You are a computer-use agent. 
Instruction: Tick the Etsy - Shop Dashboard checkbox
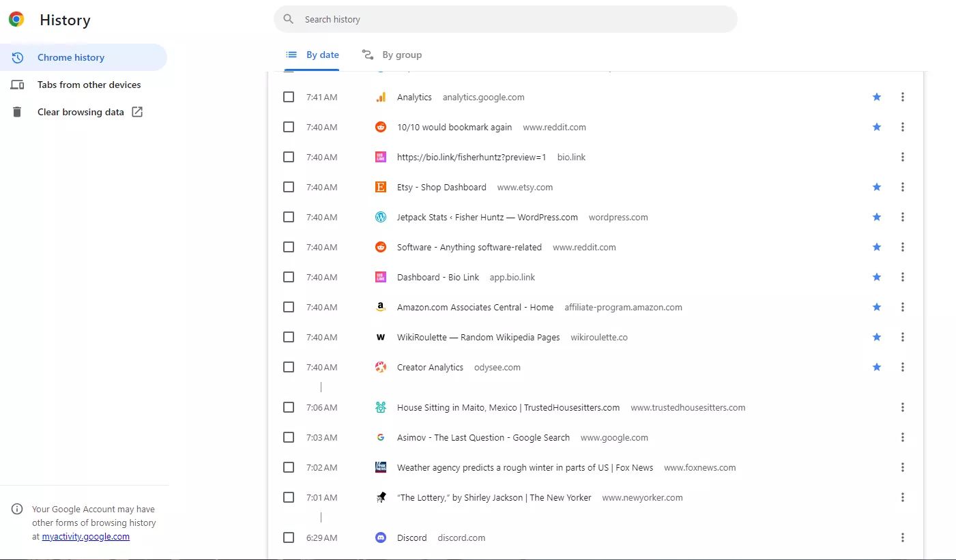point(289,187)
